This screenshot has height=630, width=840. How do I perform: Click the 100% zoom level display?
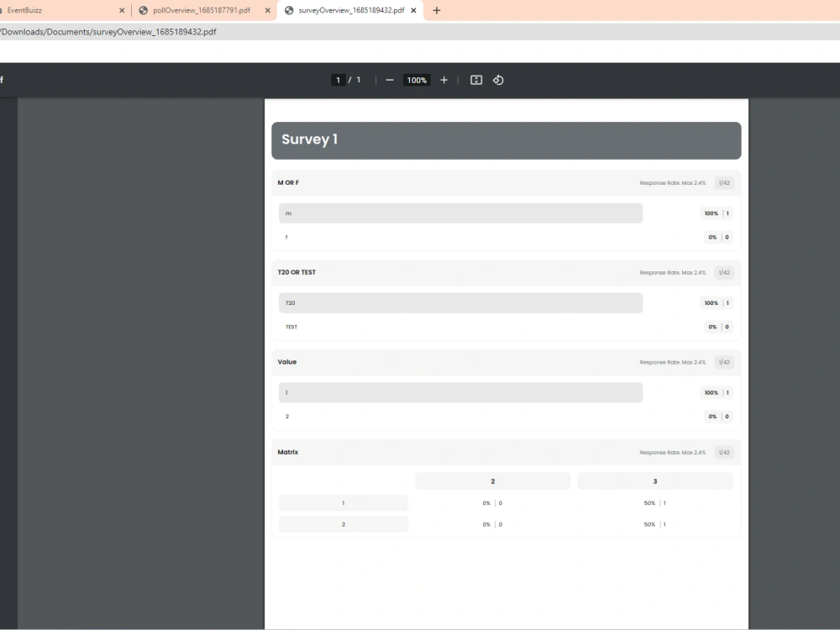point(417,80)
